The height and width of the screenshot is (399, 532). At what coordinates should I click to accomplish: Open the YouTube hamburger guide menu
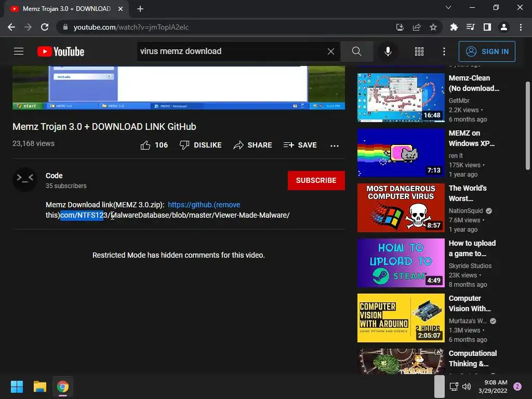[x=19, y=51]
